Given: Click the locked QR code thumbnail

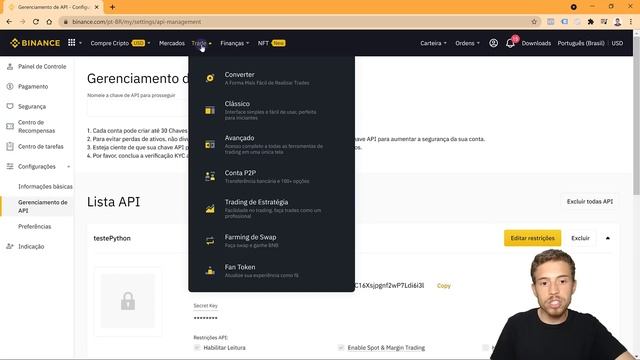Looking at the screenshot, I should (128, 301).
